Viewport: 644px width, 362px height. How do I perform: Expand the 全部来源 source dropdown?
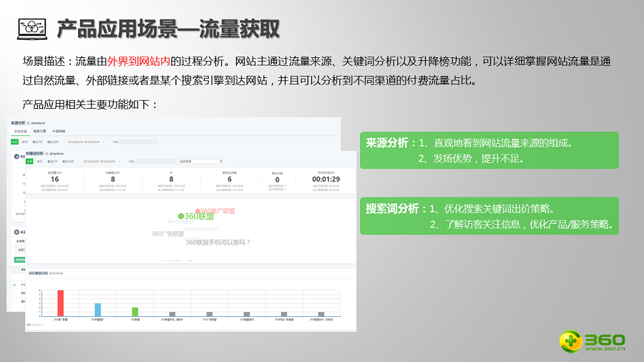click(x=200, y=162)
